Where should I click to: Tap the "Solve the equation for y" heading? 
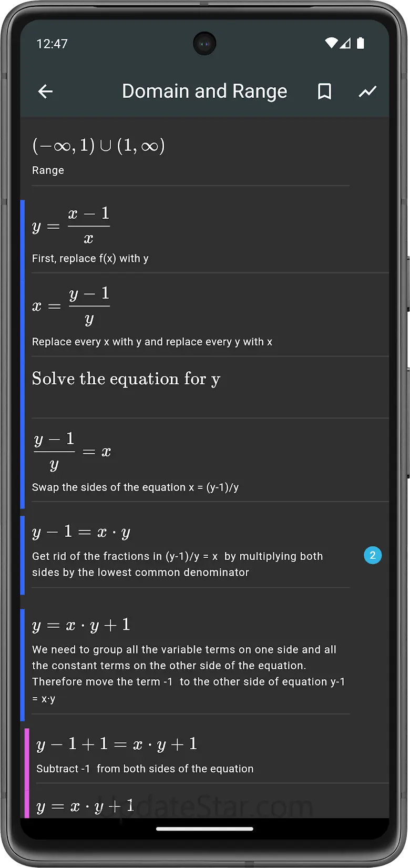click(x=126, y=379)
